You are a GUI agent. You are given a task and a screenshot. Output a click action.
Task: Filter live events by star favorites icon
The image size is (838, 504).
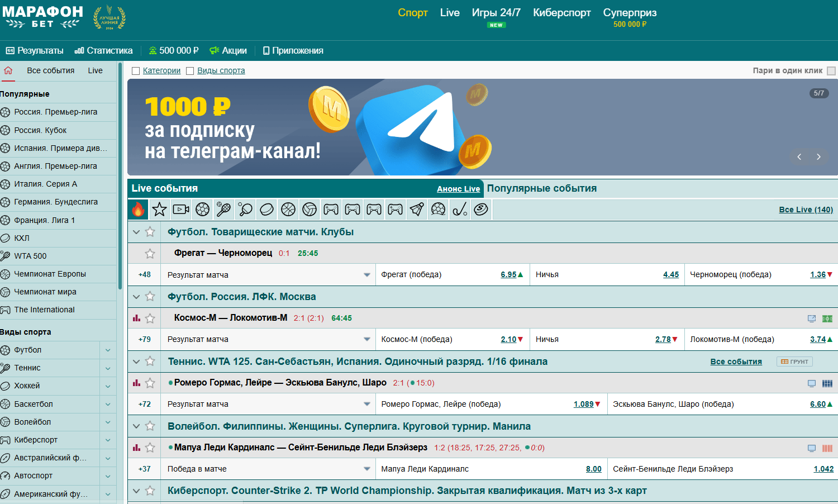(159, 209)
